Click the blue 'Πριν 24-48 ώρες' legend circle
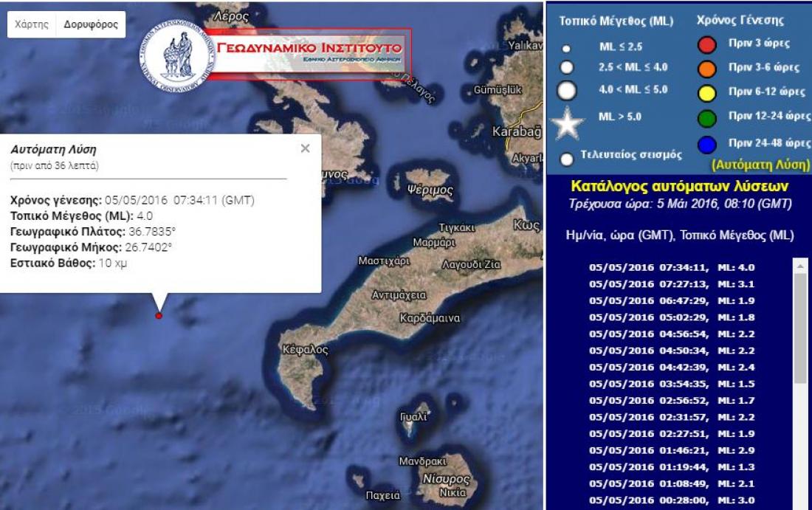 tap(707, 143)
